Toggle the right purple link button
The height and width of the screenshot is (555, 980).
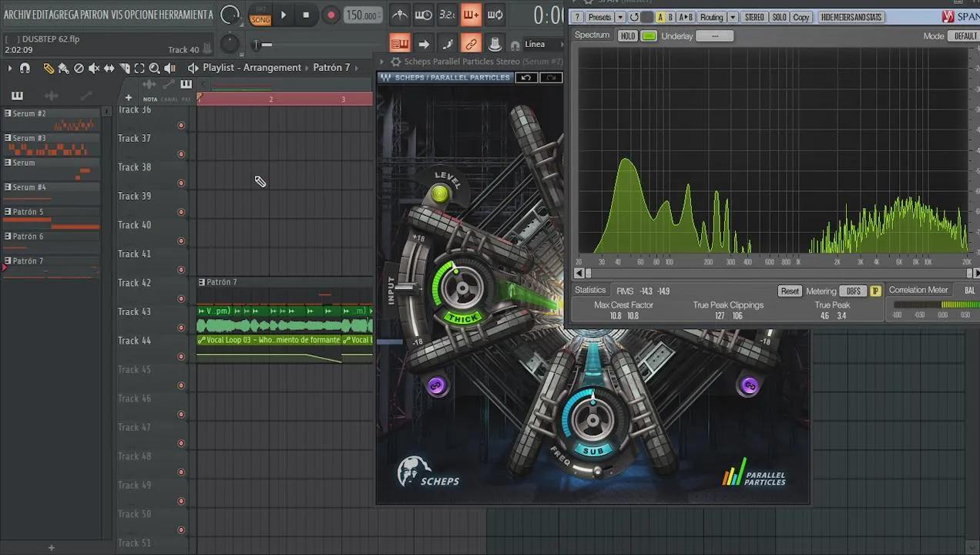[749, 385]
